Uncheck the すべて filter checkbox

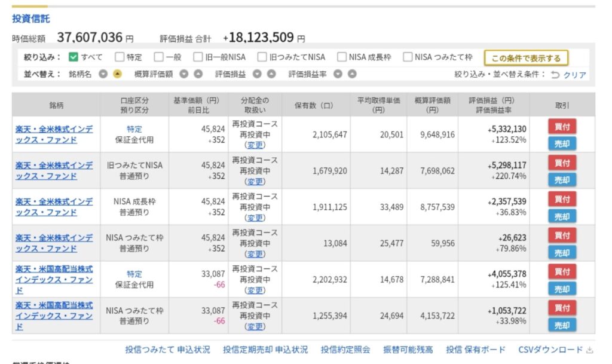click(73, 57)
